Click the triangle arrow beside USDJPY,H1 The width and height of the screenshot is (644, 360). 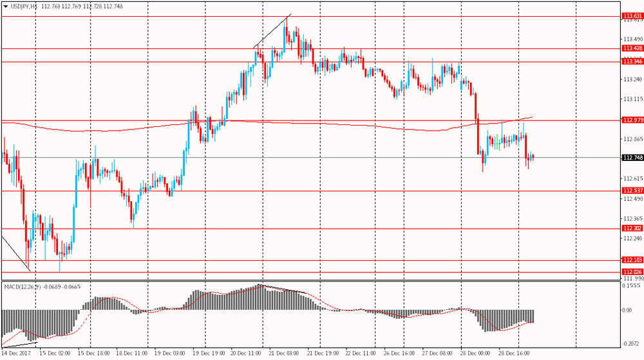[5, 6]
